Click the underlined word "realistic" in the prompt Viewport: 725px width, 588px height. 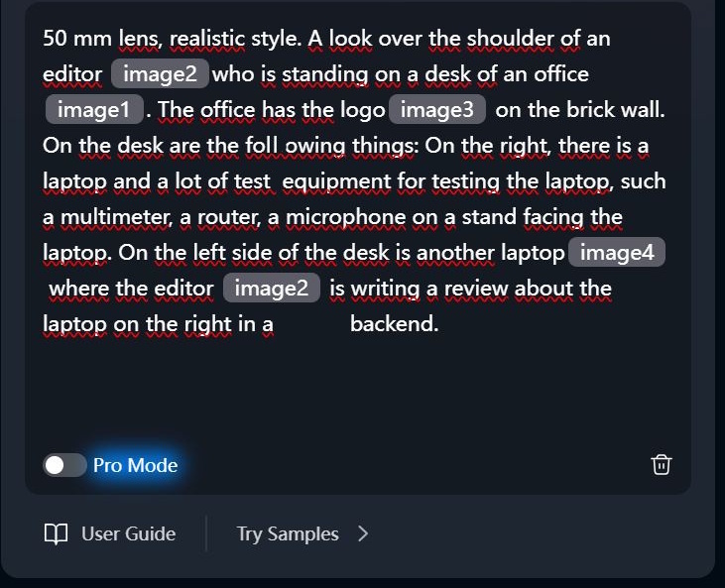click(207, 38)
